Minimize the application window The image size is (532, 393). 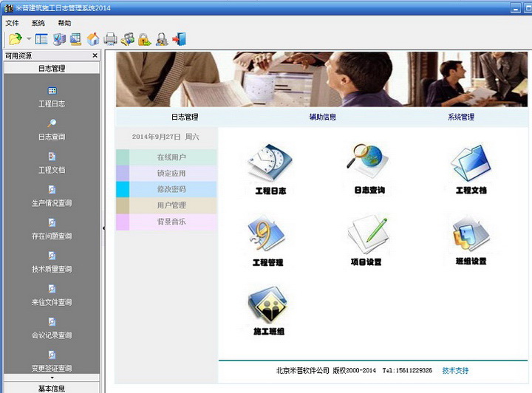pos(516,8)
